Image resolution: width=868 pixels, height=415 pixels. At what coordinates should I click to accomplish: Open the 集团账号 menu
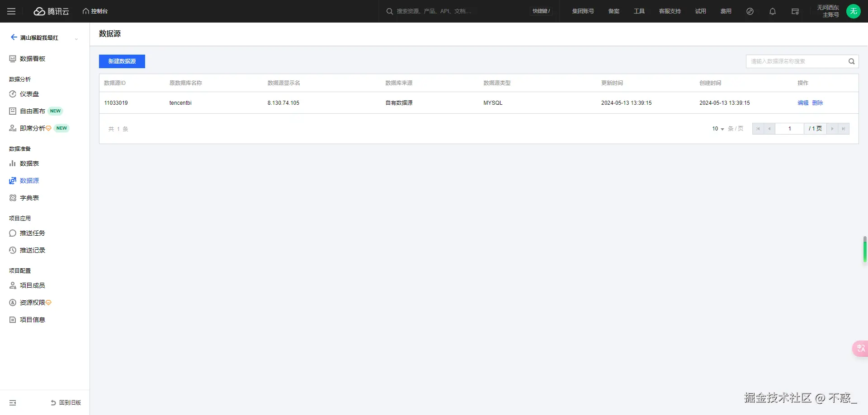click(583, 11)
